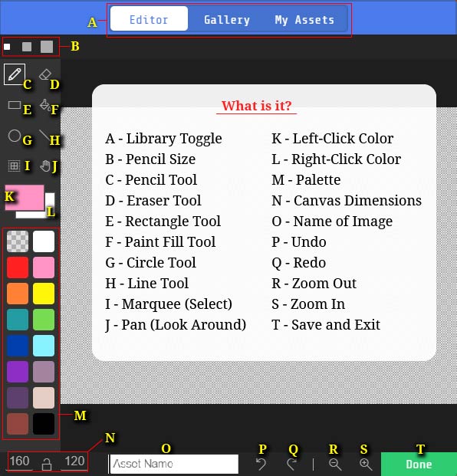
Task: Pick the yellow palette swatch
Action: click(x=44, y=294)
